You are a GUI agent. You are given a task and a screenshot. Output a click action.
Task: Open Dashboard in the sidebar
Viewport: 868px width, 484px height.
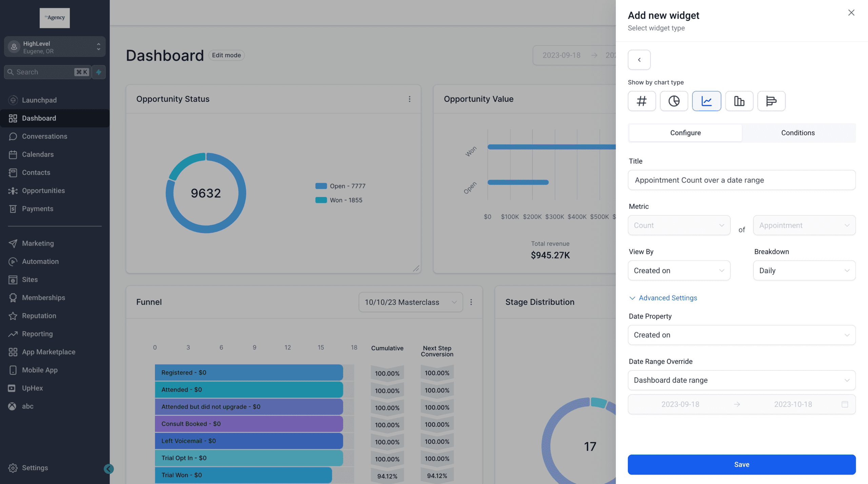[x=55, y=118]
